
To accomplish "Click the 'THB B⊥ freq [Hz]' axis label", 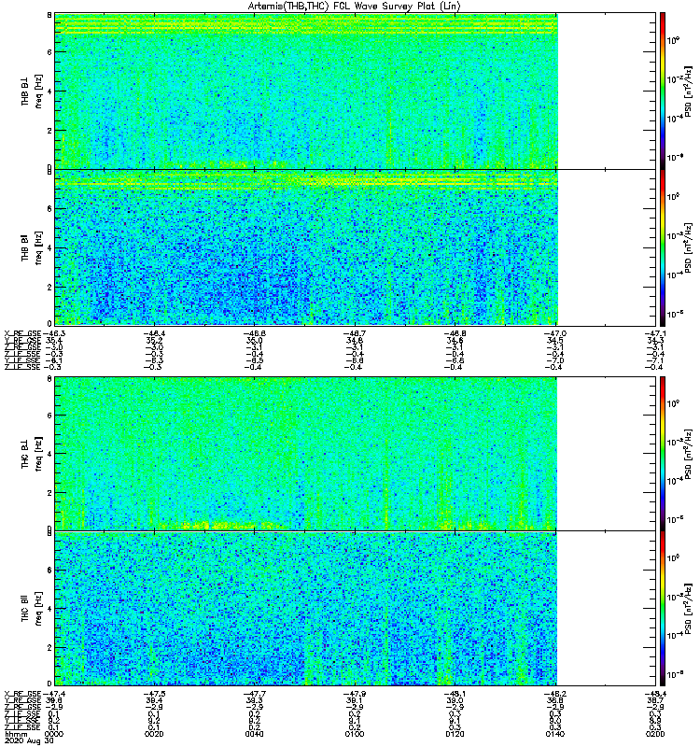I will (x=32, y=91).
